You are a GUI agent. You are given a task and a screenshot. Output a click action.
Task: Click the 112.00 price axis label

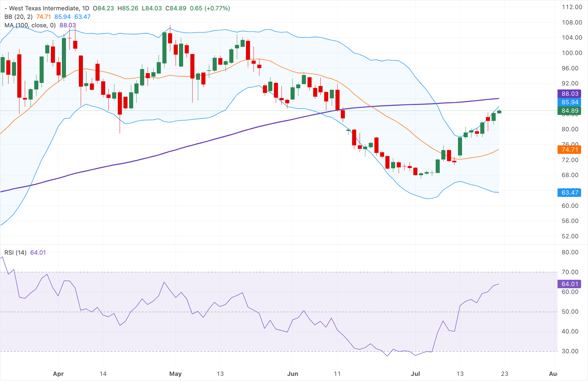point(572,7)
